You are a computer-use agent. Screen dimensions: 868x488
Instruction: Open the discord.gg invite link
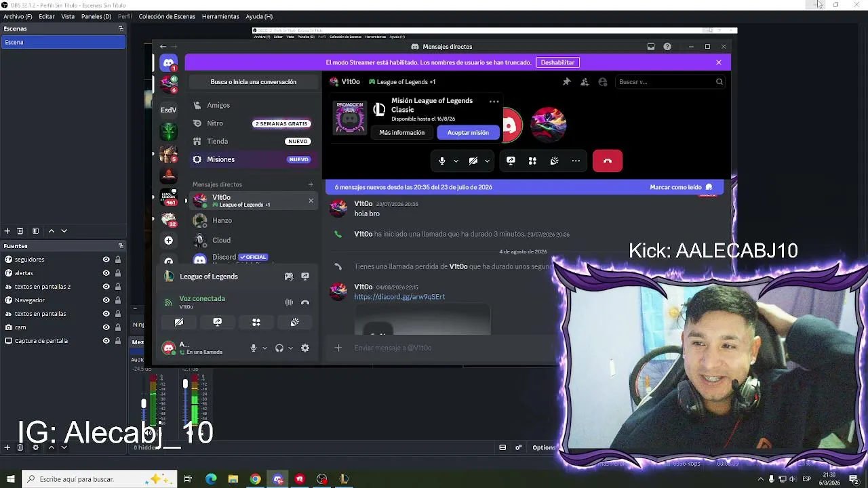tap(399, 297)
